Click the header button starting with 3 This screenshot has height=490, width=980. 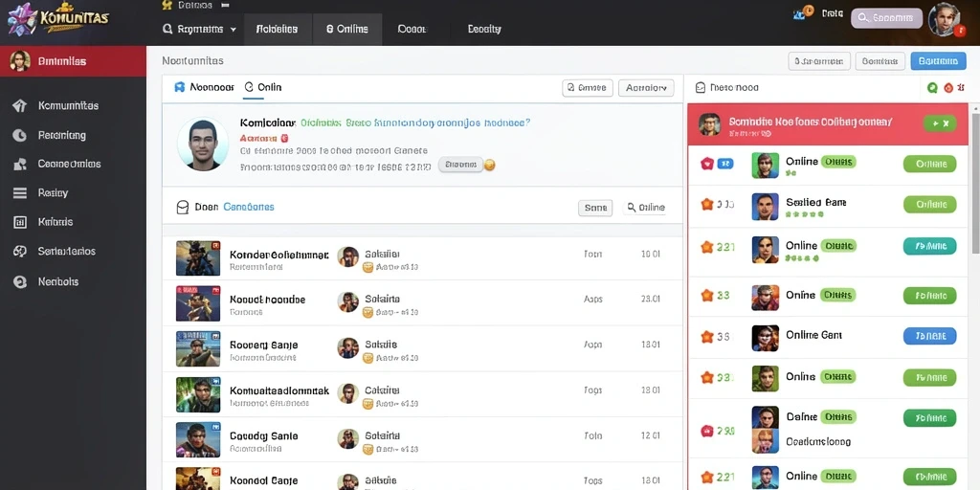[x=819, y=60]
